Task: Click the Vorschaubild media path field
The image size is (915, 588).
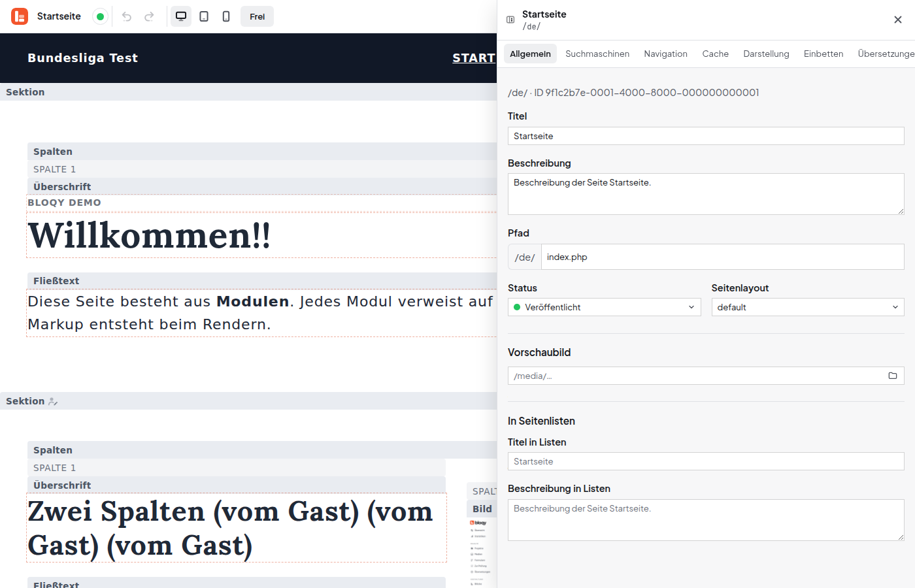Action: point(706,376)
